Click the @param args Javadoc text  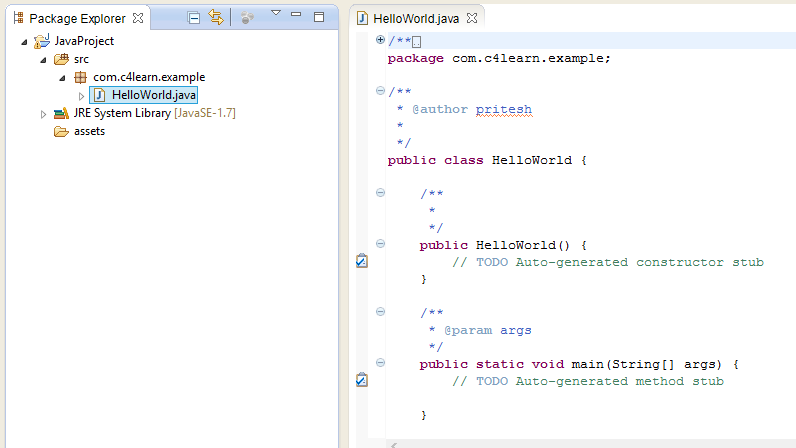(x=487, y=330)
